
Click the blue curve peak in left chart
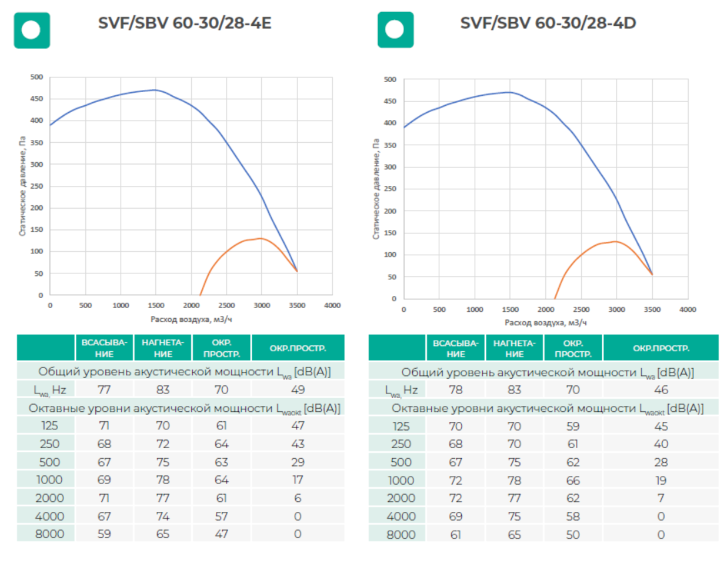pyautogui.click(x=155, y=90)
